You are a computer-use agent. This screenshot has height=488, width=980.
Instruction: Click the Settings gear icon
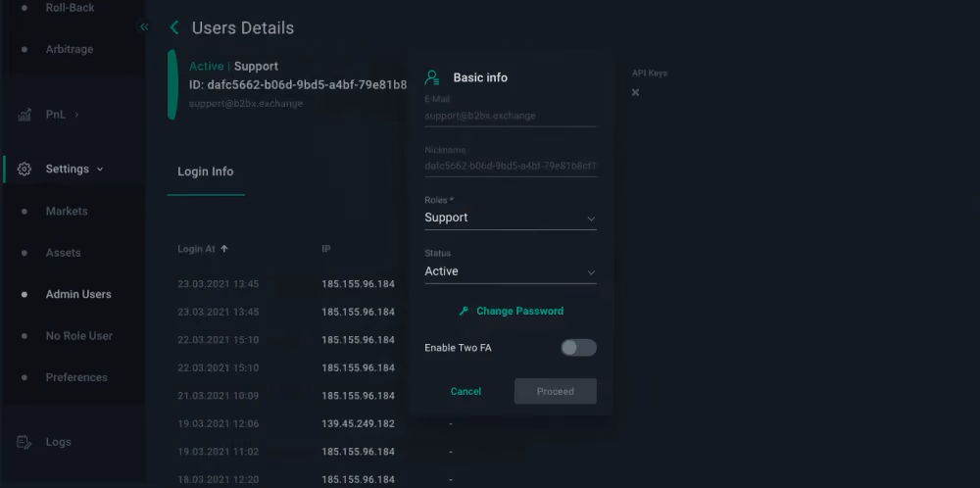click(24, 170)
